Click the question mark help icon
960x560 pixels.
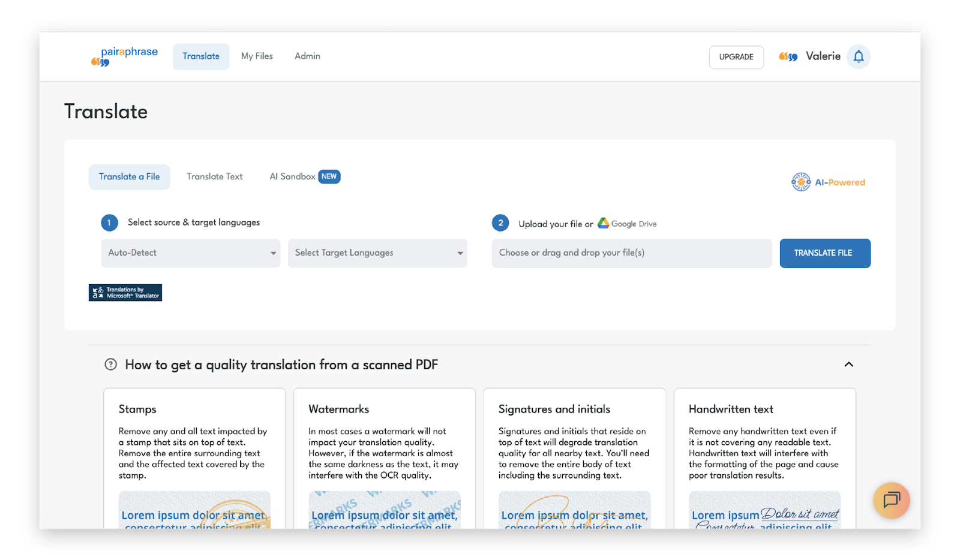tap(111, 365)
